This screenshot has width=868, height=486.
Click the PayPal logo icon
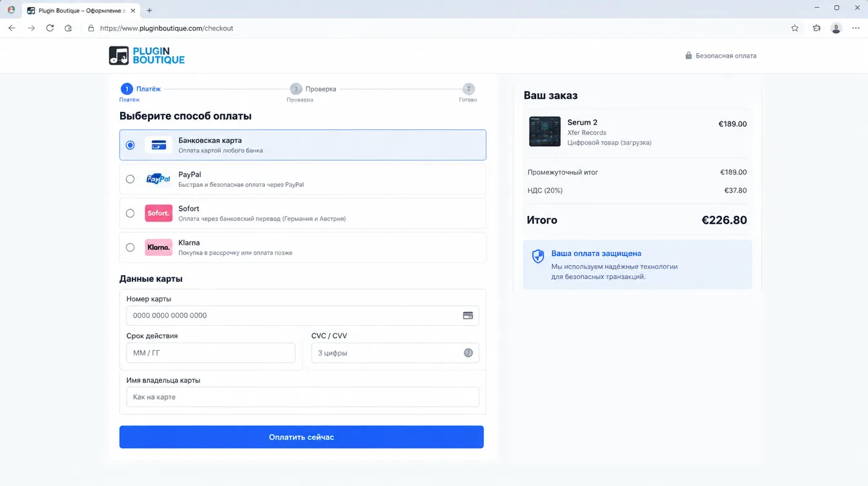click(x=158, y=179)
